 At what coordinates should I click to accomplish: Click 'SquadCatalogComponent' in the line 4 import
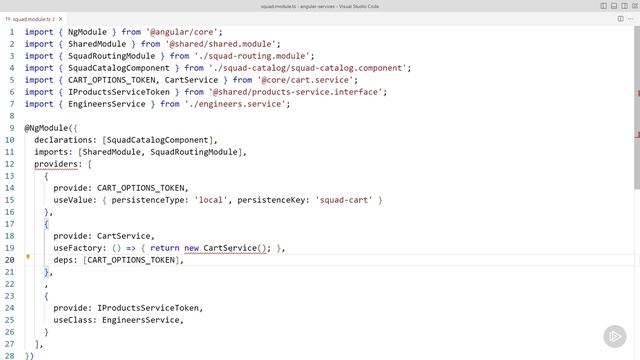[119, 68]
